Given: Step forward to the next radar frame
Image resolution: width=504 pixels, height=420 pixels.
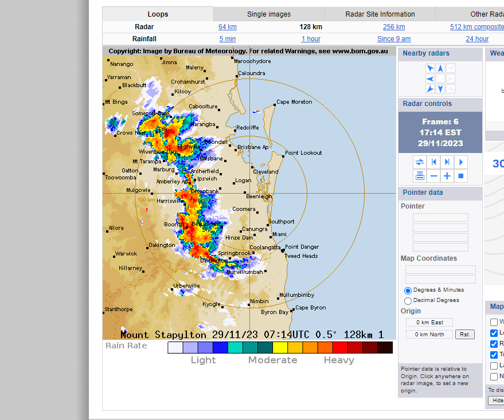Looking at the screenshot, I should pyautogui.click(x=447, y=162).
